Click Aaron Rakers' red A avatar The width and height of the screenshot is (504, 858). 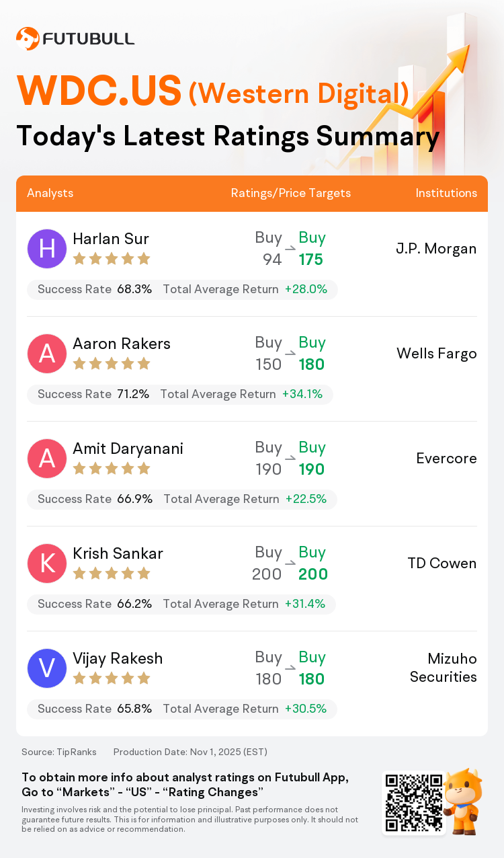[47, 354]
